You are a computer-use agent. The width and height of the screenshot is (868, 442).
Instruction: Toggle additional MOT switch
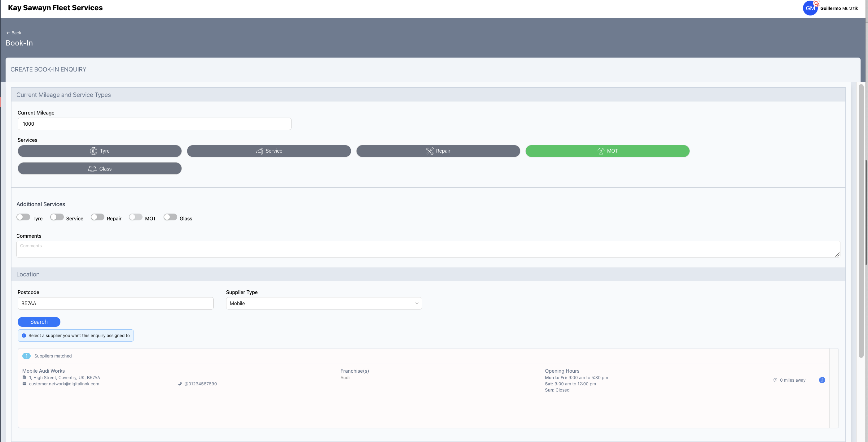coord(136,217)
